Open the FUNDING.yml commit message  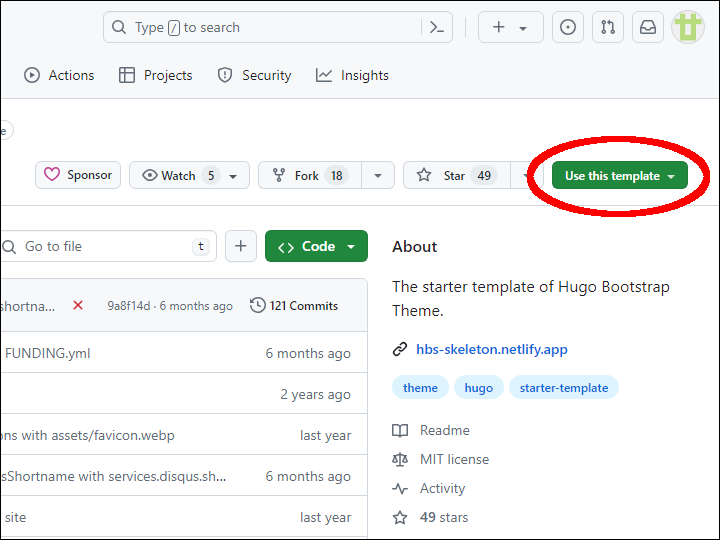47,353
